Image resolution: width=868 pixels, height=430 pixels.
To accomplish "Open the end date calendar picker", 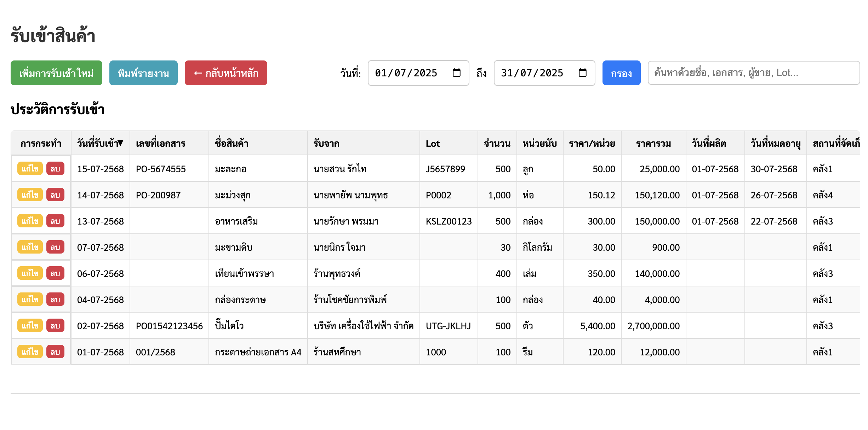I will (x=583, y=73).
